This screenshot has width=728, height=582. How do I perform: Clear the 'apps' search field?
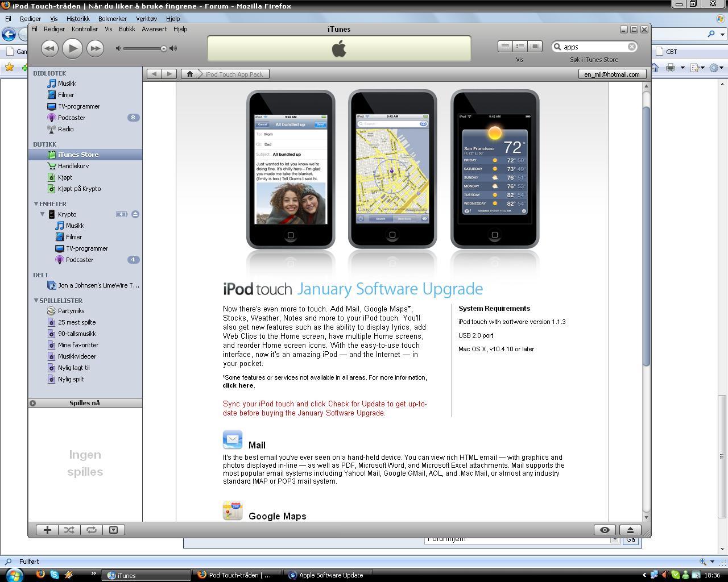pos(631,47)
